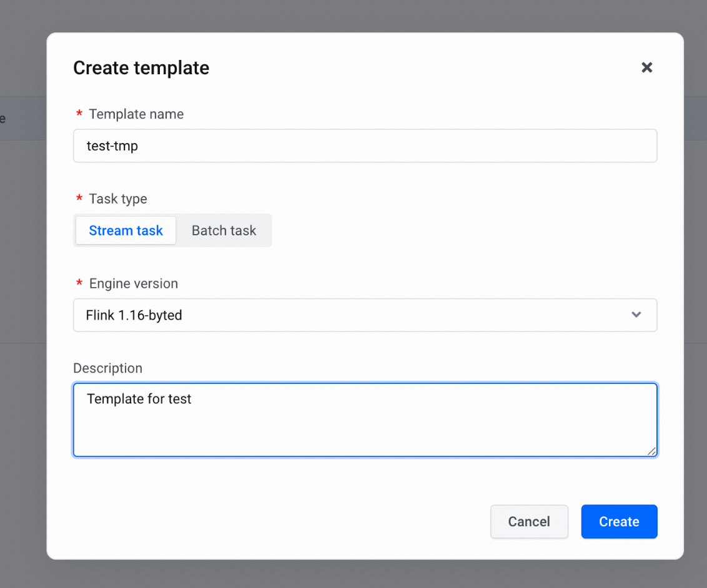The width and height of the screenshot is (707, 588).
Task: Click the red asterisk beside Engine version
Action: (79, 283)
